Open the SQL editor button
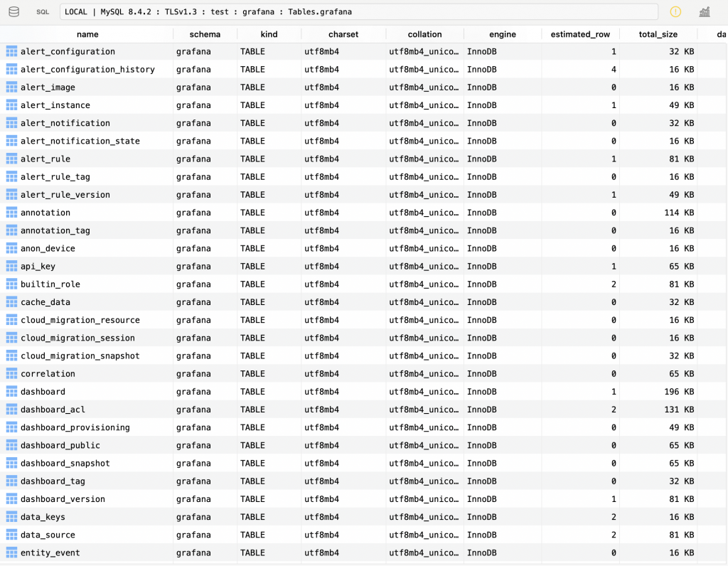 pos(43,12)
